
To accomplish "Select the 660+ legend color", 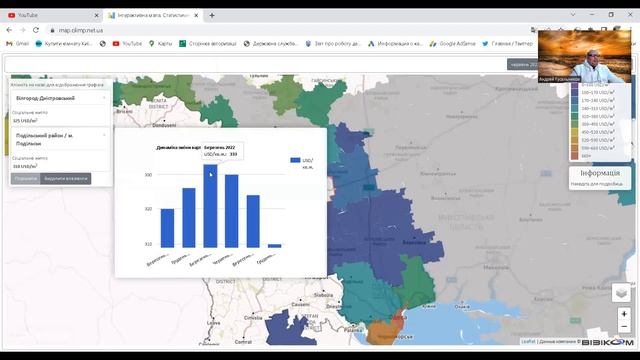I will click(575, 156).
